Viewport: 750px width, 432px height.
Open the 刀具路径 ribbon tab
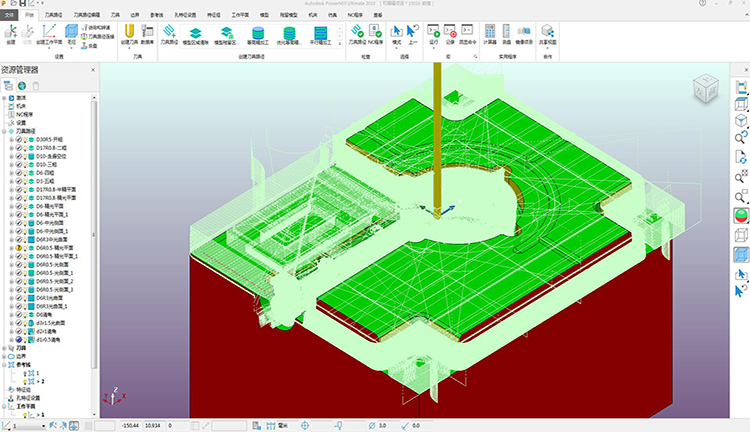(54, 15)
